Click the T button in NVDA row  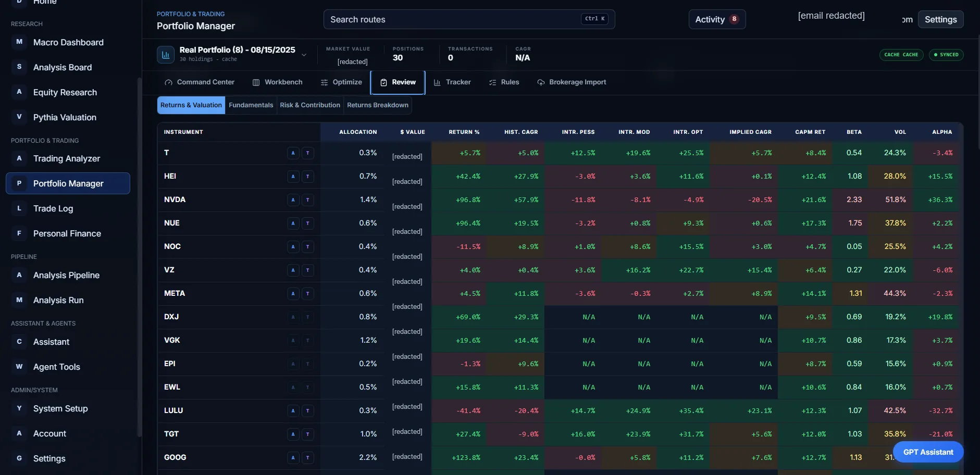[x=308, y=200]
